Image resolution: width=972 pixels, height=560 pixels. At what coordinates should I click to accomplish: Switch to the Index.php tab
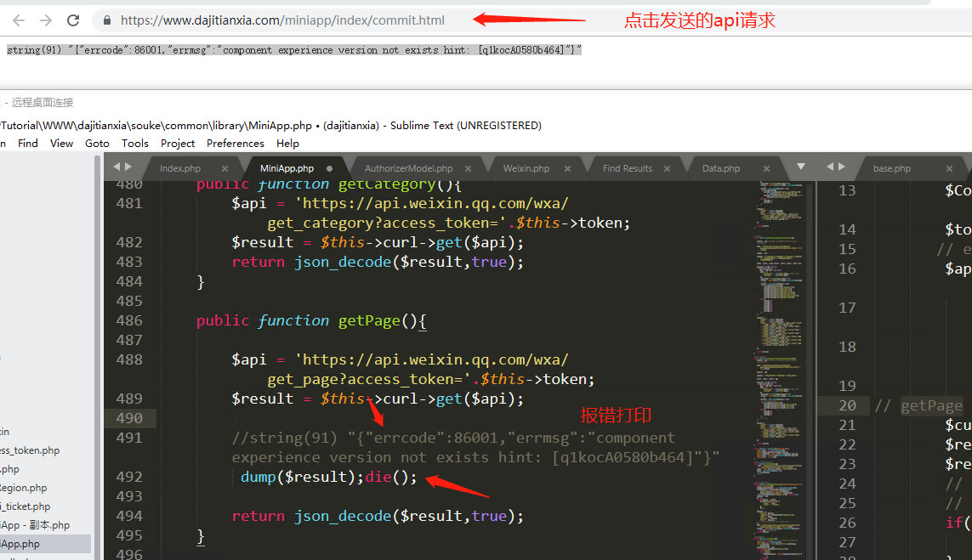click(179, 168)
